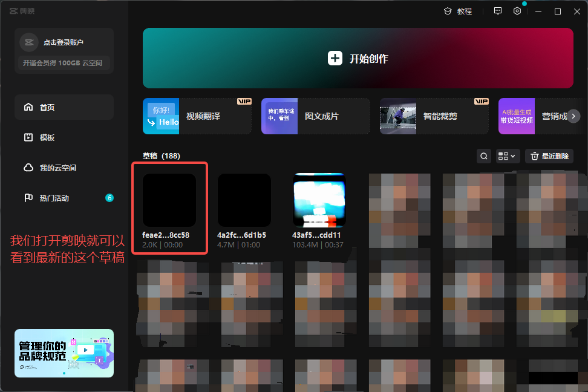
Task: Open the 图文成片 feature card
Action: click(316, 116)
